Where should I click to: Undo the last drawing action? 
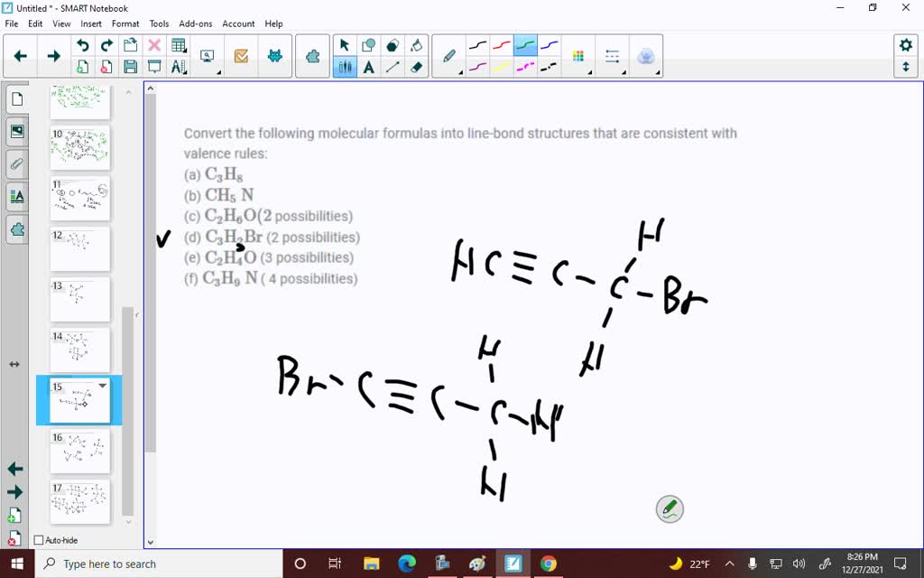click(83, 43)
